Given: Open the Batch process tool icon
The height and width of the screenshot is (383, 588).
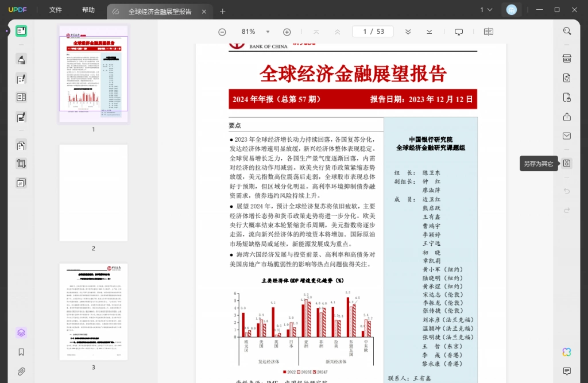Looking at the screenshot, I should [21, 183].
